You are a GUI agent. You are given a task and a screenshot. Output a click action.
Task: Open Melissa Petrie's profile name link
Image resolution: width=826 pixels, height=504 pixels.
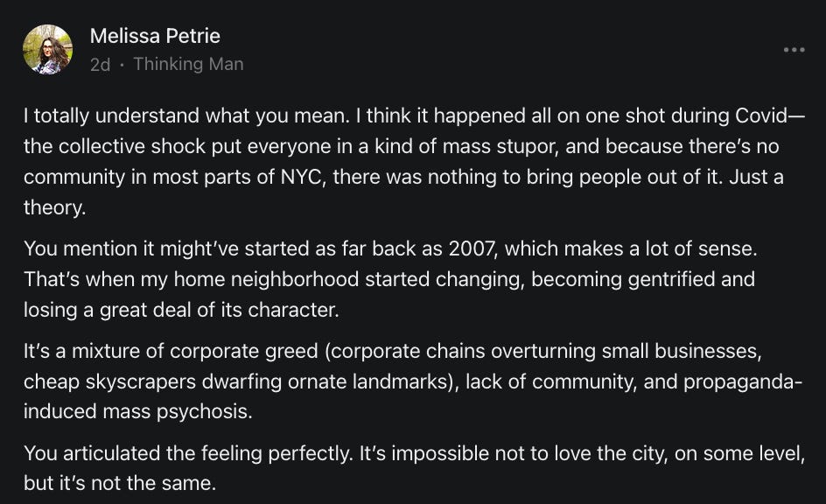click(155, 36)
